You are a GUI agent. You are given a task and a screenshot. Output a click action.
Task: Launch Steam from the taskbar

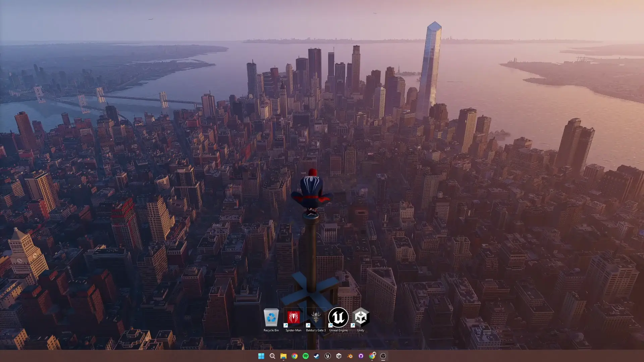(316, 356)
